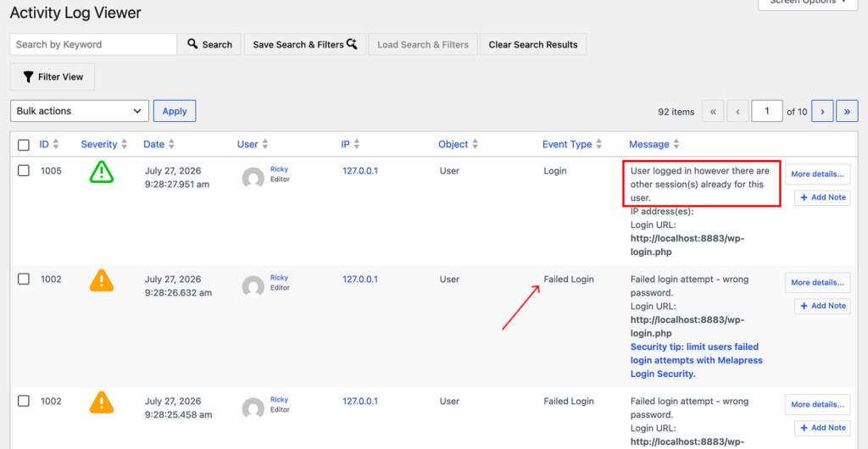Viewport: 868px width, 449px height.
Task: Click the orange severity icon dated 9:28:26.632 am
Action: [102, 280]
